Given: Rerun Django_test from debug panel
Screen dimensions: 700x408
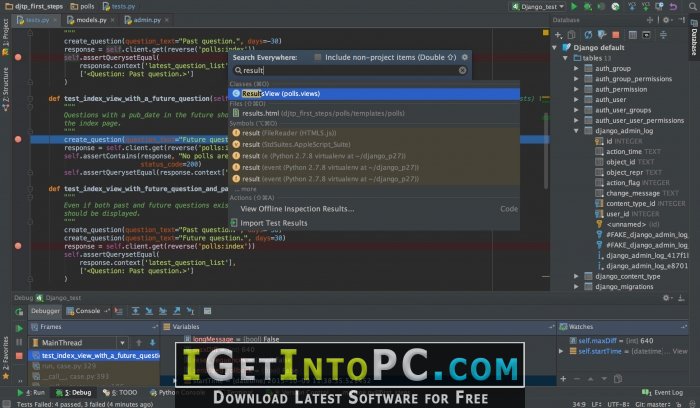Looking at the screenshot, I should [19, 312].
